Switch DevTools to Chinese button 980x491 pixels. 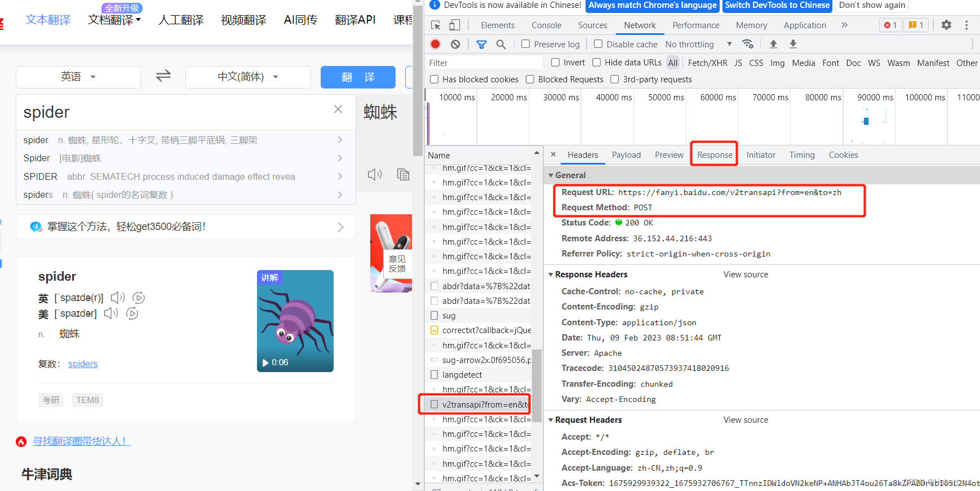coord(777,5)
